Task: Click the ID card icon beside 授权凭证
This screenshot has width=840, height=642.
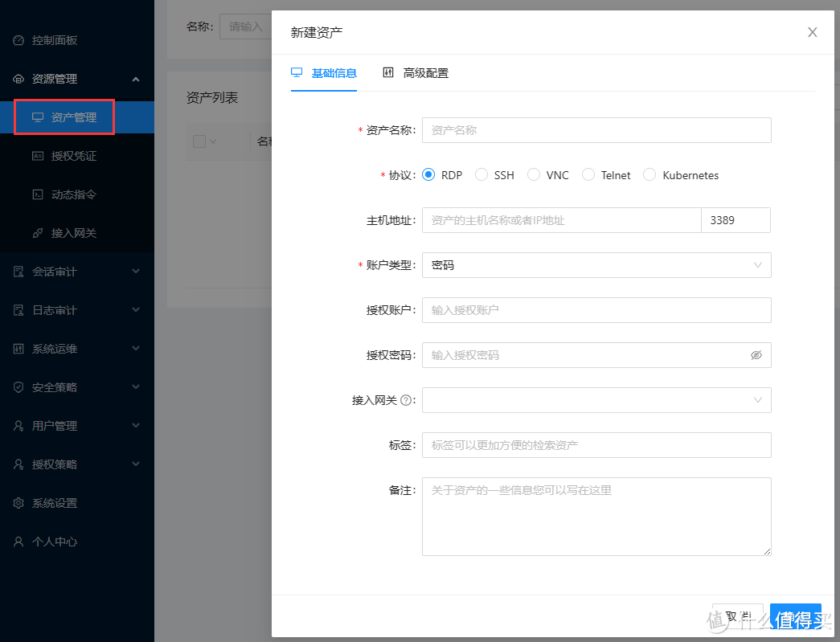Action: click(38, 156)
